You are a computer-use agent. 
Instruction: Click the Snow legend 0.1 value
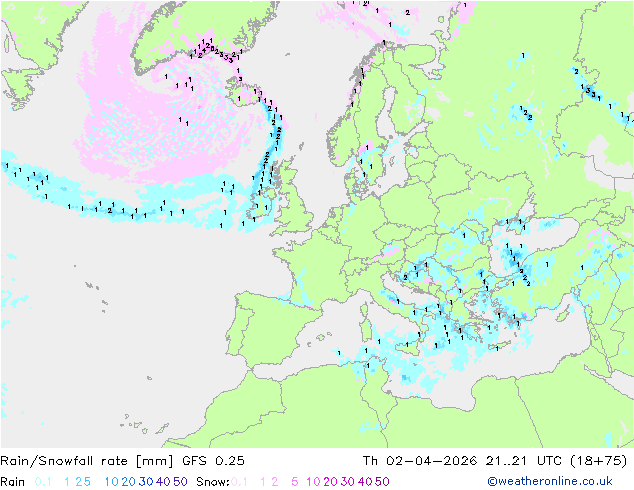click(239, 482)
